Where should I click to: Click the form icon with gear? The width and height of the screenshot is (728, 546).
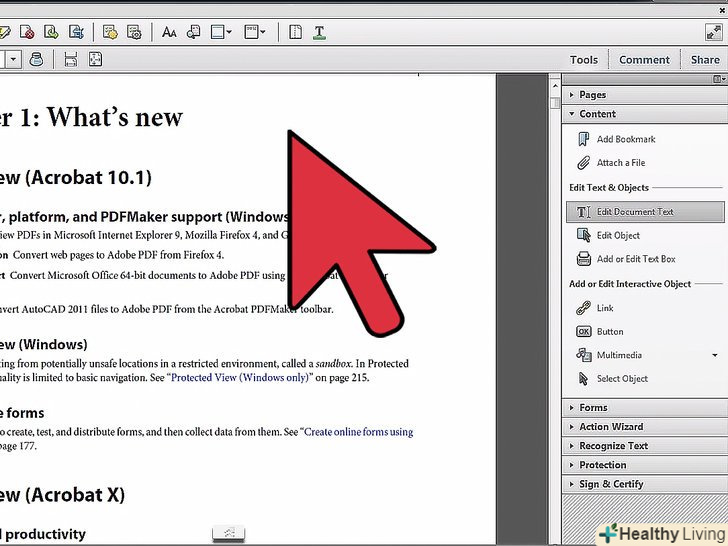click(x=134, y=32)
